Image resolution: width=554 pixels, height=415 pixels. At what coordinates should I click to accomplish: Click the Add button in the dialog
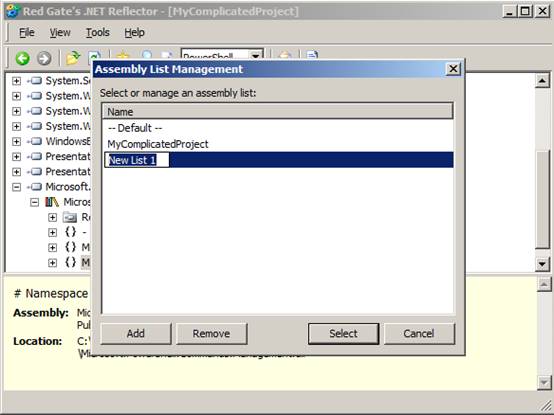[x=136, y=333]
